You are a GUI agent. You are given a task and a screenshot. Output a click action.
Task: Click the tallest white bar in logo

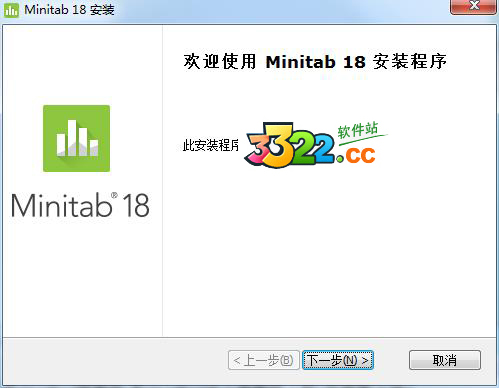click(72, 138)
